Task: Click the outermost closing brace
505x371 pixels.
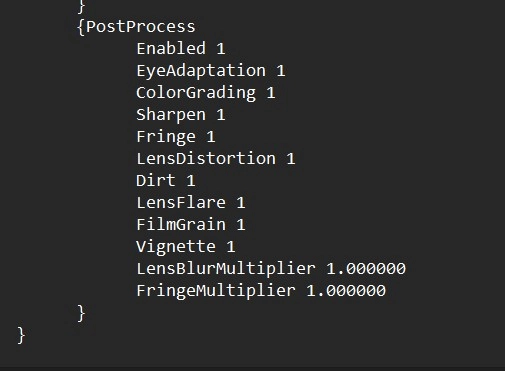Action: pyautogui.click(x=21, y=335)
